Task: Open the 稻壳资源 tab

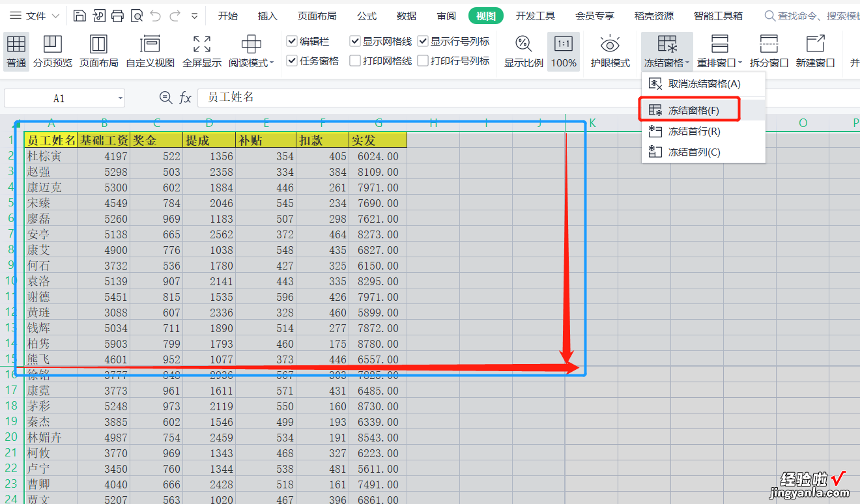Action: [654, 16]
